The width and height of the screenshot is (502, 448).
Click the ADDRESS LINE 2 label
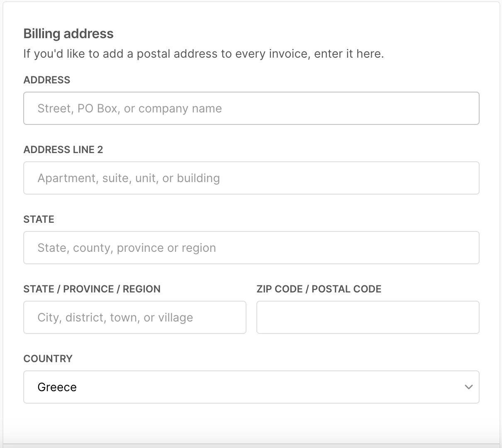click(63, 150)
